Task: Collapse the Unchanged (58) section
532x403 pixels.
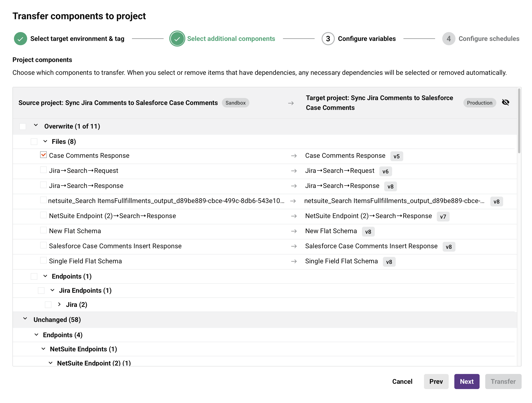Action: tap(25, 319)
